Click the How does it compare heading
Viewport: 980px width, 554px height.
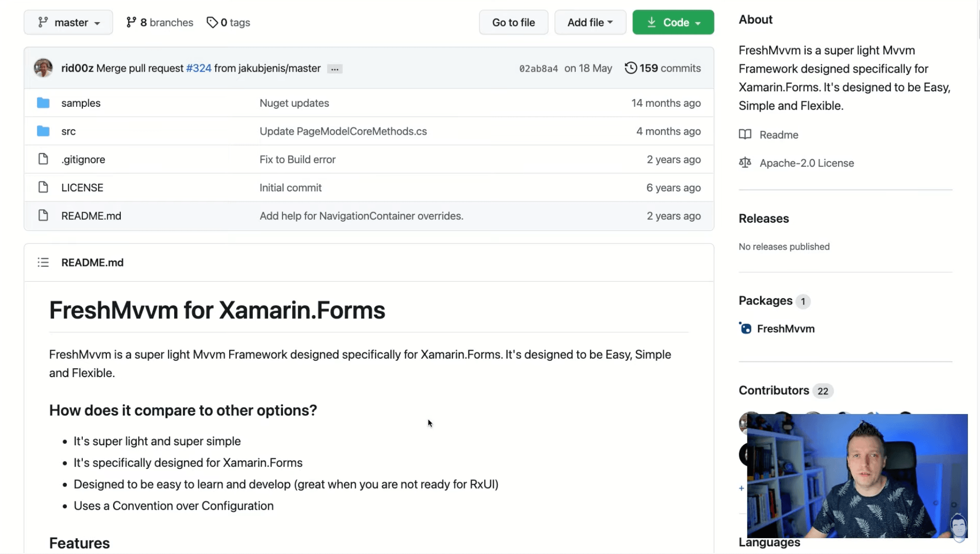click(183, 410)
